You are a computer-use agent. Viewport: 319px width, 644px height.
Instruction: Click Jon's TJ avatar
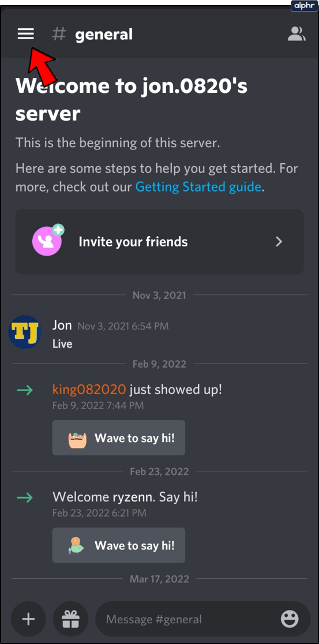[x=25, y=332]
